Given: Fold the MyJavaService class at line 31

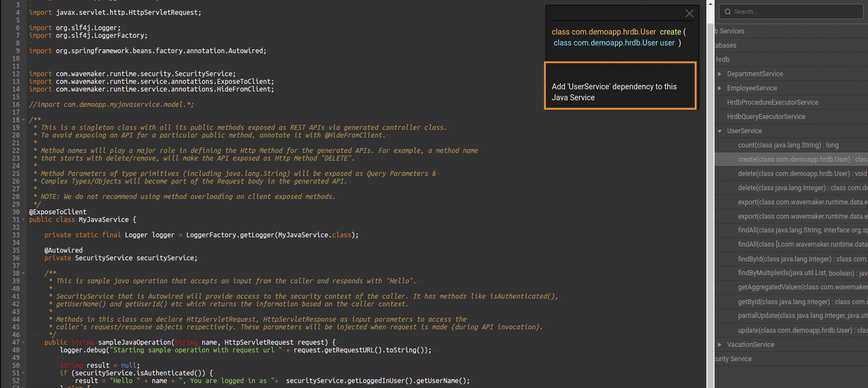Looking at the screenshot, I should [23, 220].
